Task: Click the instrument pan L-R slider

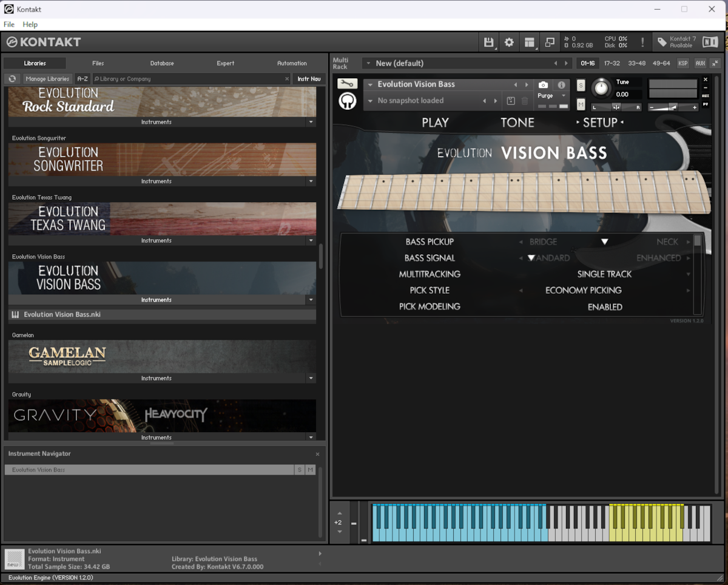Action: pyautogui.click(x=616, y=107)
